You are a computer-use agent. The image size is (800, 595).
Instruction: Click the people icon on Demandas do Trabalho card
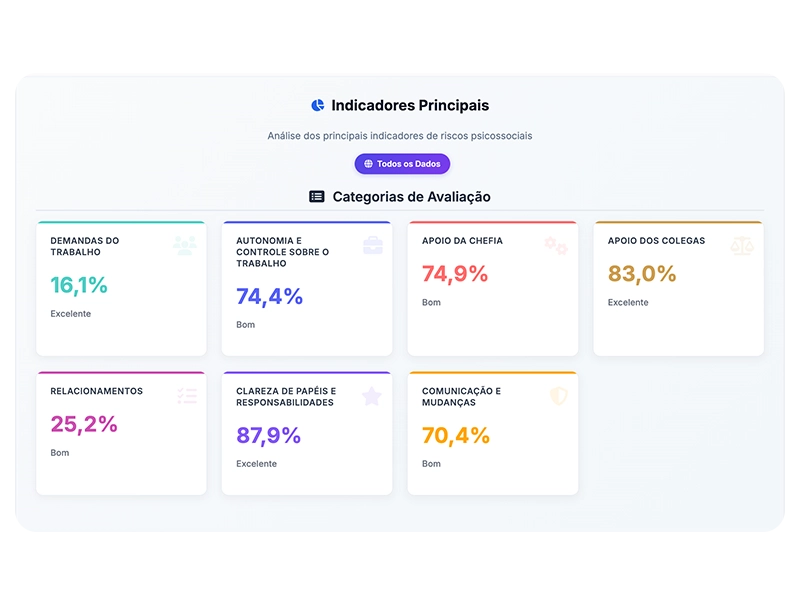pyautogui.click(x=185, y=245)
